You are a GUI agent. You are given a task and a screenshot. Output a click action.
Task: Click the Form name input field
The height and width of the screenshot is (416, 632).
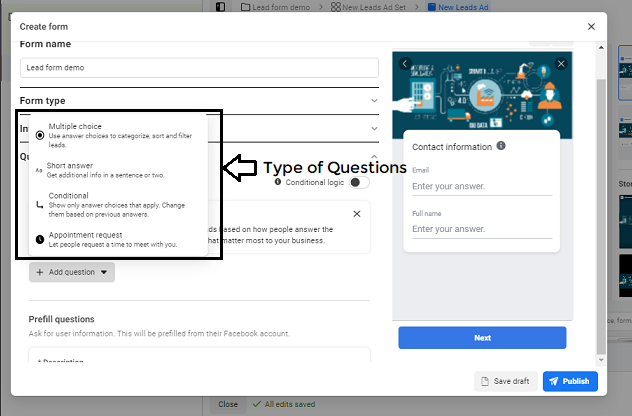click(199, 68)
